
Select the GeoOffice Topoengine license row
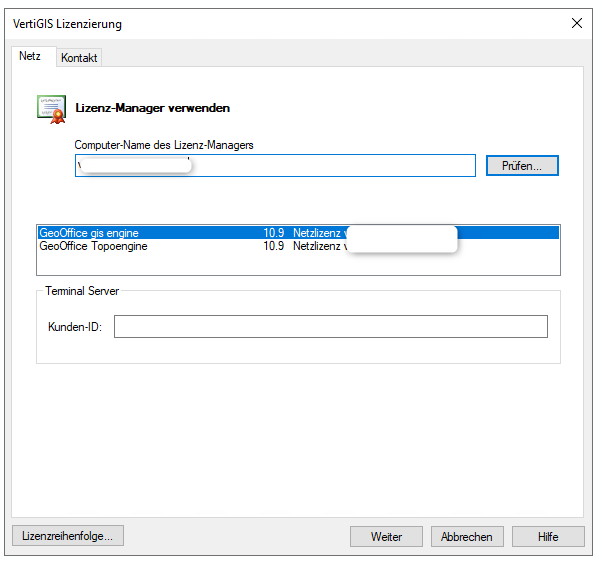94,246
